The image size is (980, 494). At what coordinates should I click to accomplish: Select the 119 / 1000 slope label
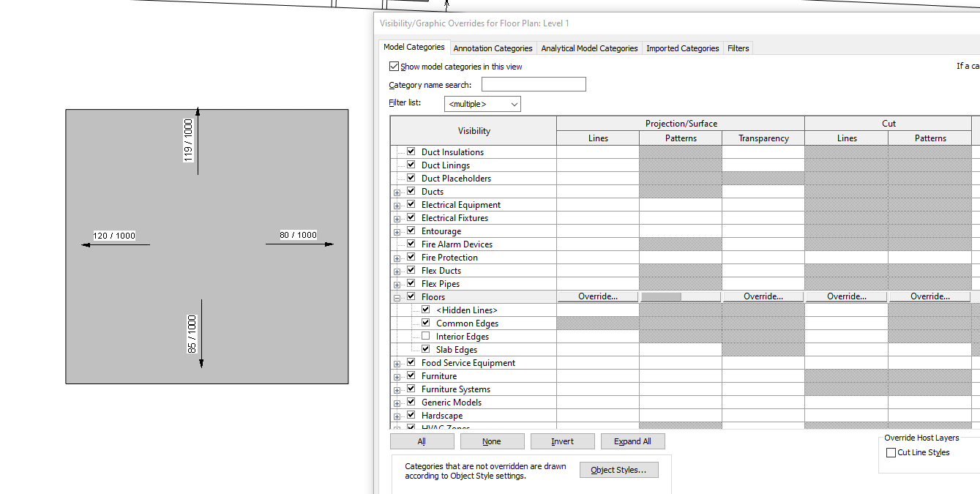189,140
